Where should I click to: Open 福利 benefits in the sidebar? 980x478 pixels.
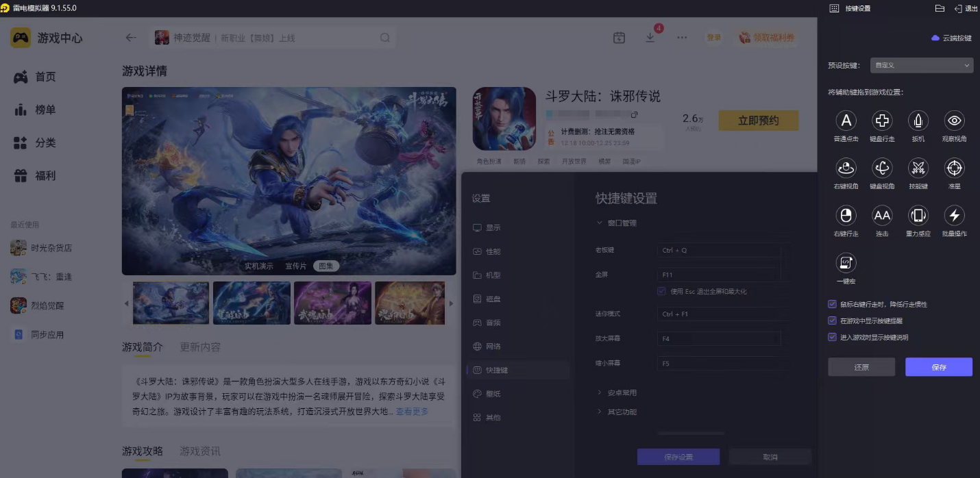[x=34, y=175]
